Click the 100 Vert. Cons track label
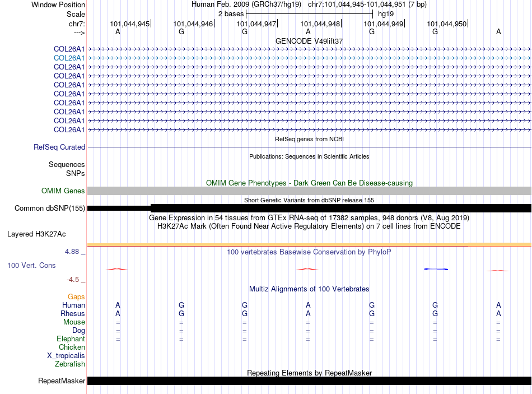Screen dimensions: 532x394 click(31, 266)
